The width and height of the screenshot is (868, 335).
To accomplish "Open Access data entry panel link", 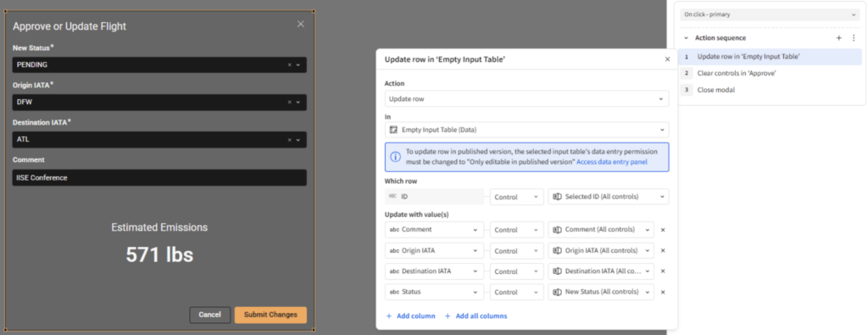I will click(612, 162).
